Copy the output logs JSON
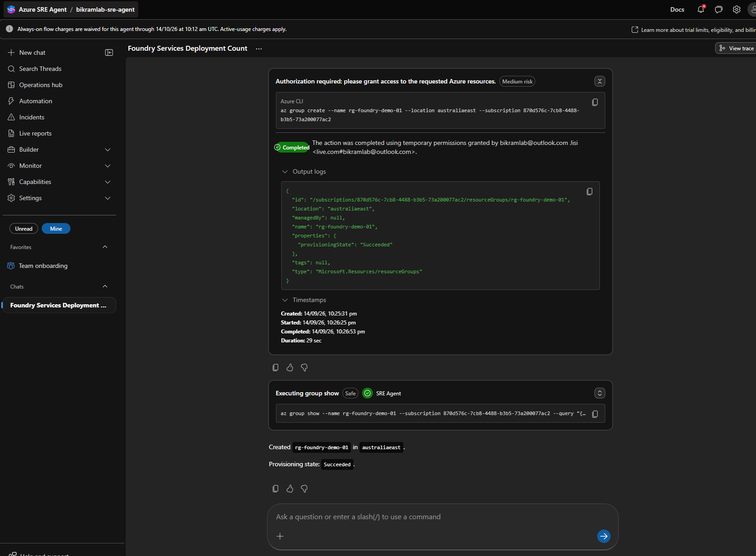Screen dimensions: 756x556 590,192
